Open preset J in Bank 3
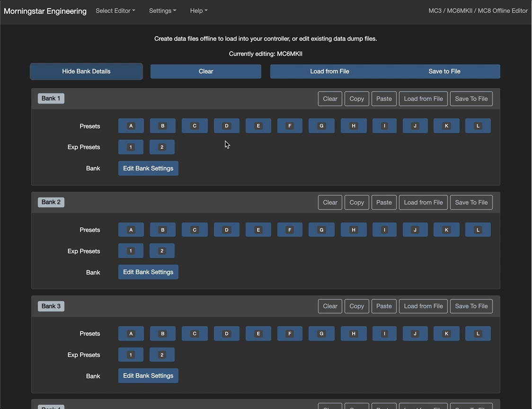This screenshot has height=409, width=532. tap(415, 334)
